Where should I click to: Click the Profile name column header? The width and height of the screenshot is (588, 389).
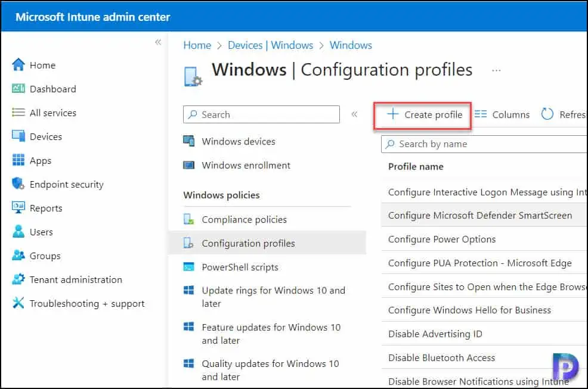pos(416,166)
